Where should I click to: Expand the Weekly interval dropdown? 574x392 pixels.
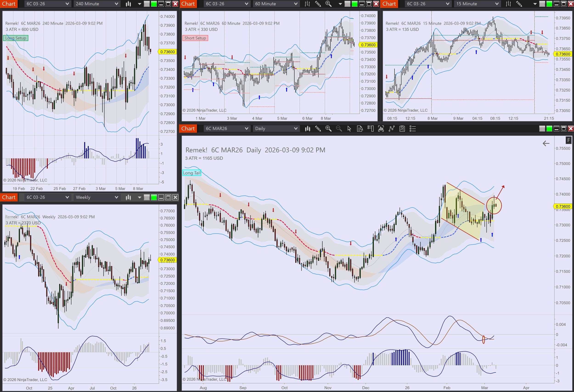pyautogui.click(x=97, y=197)
